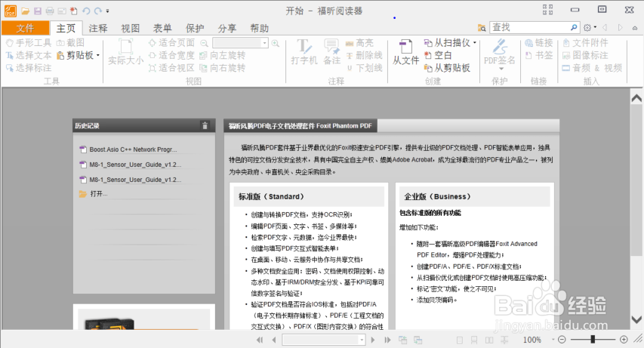
Task: Click the vertical scrollbar down arrow
Action: [x=636, y=319]
